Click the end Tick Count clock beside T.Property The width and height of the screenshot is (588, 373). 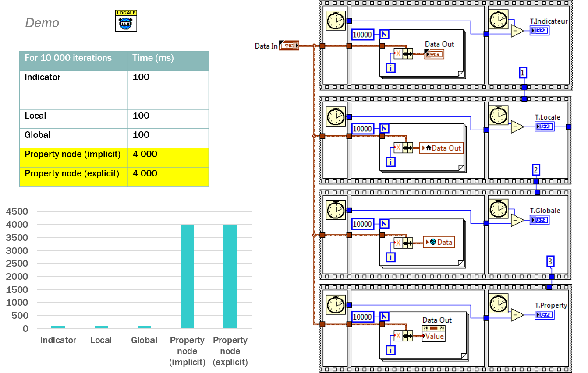tap(498, 303)
